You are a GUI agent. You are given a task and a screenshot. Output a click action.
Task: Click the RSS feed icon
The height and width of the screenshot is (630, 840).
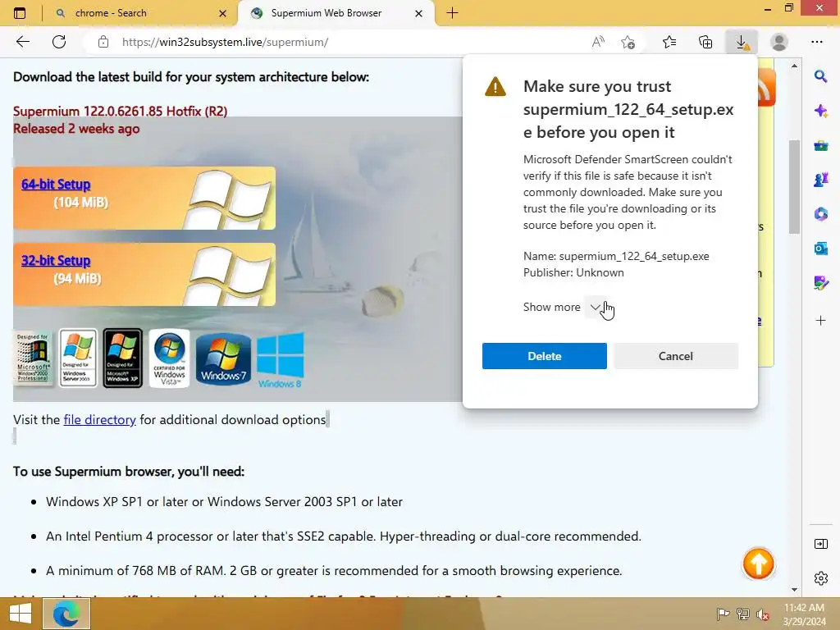point(766,87)
